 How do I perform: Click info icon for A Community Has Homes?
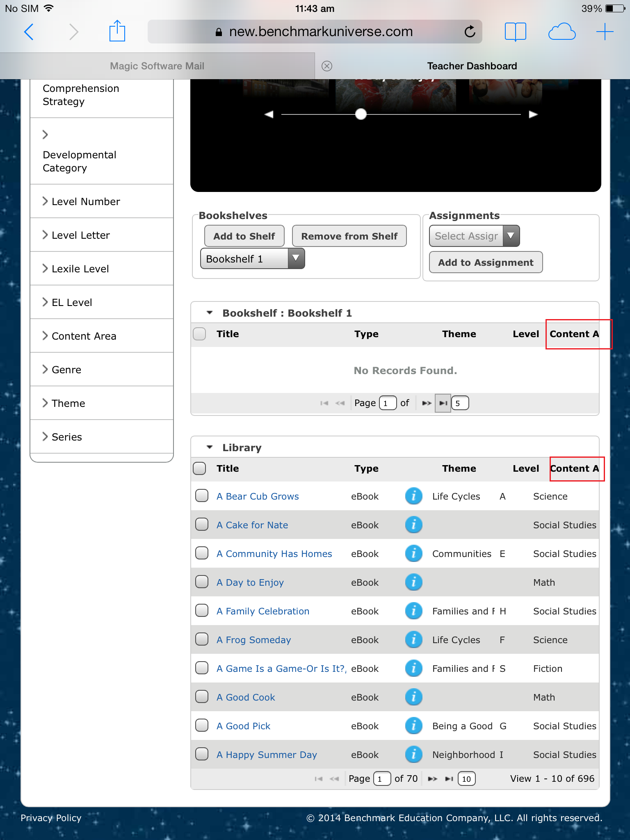coord(414,554)
